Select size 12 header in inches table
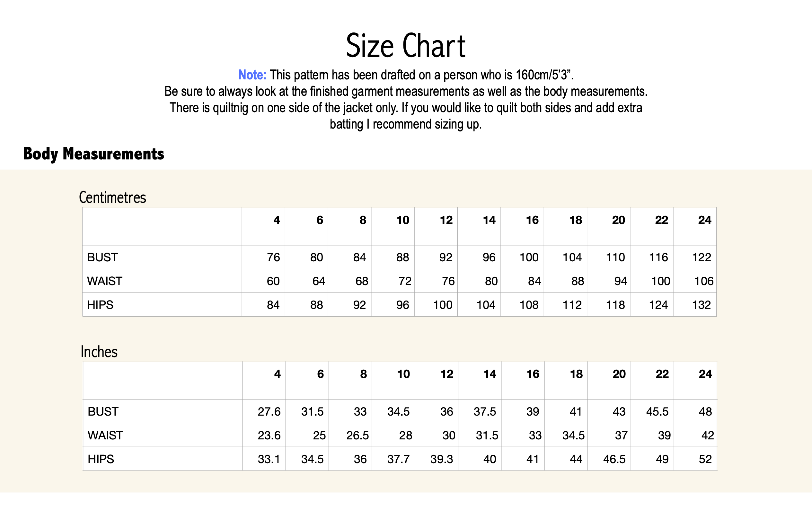Screen dimensions: 812x513 click(x=447, y=374)
